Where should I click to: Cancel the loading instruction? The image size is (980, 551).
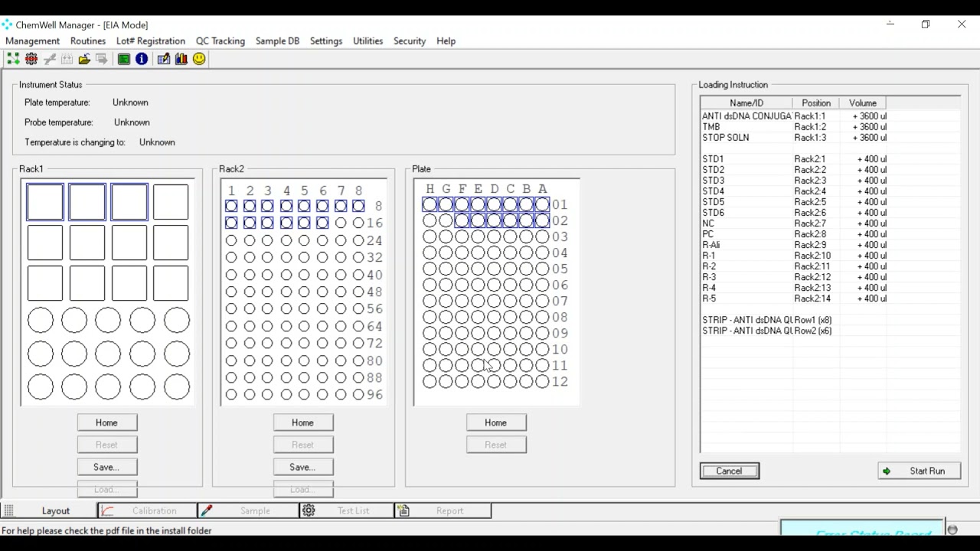(729, 471)
